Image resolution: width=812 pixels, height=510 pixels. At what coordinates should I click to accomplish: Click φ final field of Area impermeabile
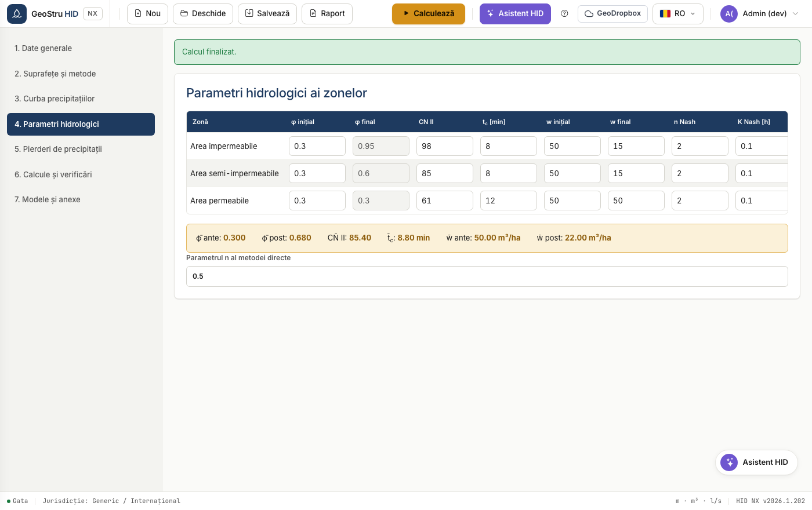381,146
